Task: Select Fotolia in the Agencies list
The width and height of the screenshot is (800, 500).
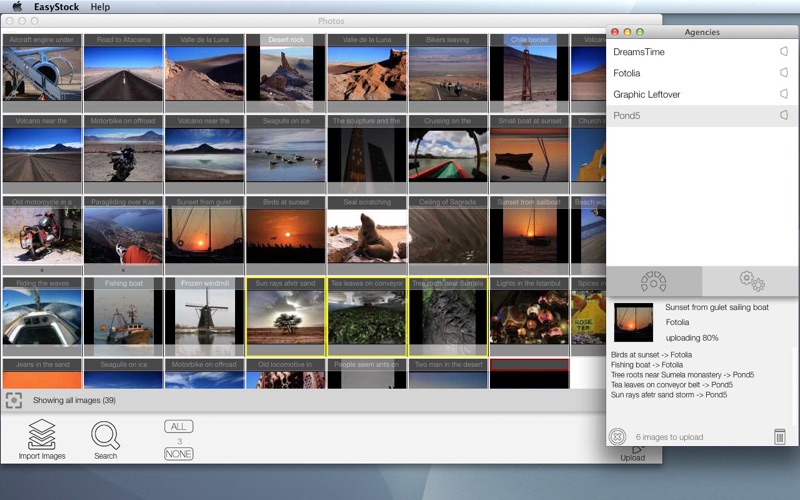Action: (702, 73)
